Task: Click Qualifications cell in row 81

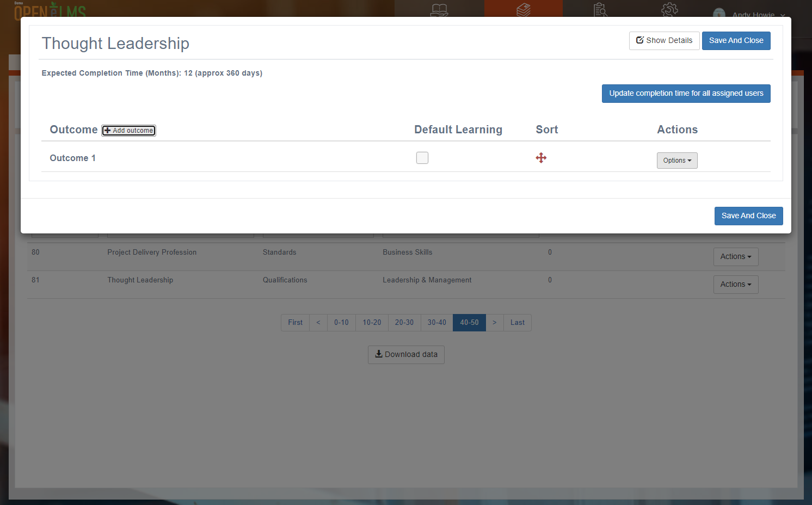Action: [x=285, y=280]
